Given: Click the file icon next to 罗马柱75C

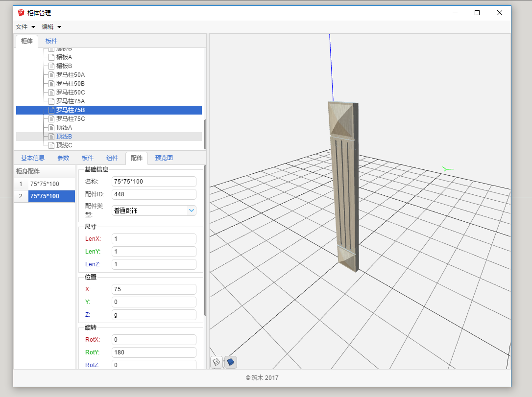Looking at the screenshot, I should click(x=51, y=119).
